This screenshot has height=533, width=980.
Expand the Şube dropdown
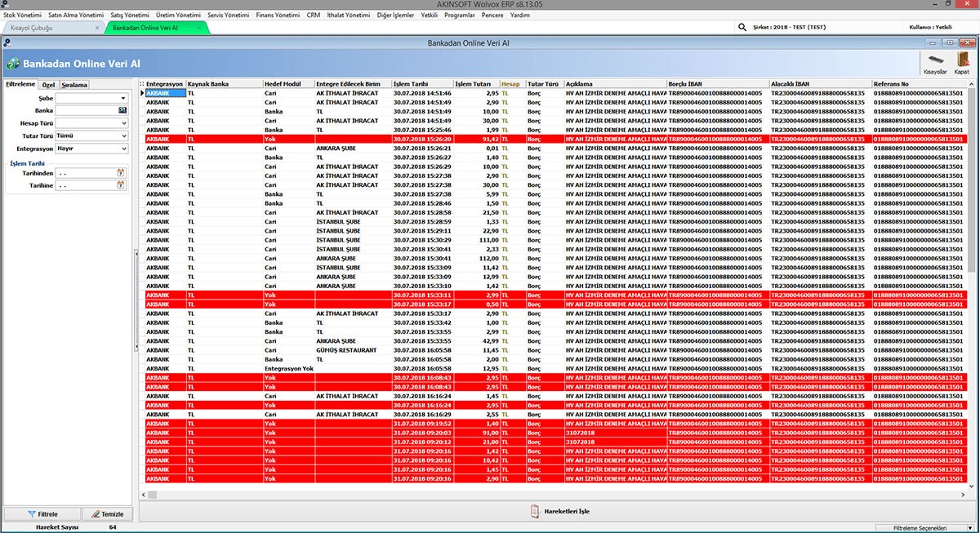pos(122,98)
